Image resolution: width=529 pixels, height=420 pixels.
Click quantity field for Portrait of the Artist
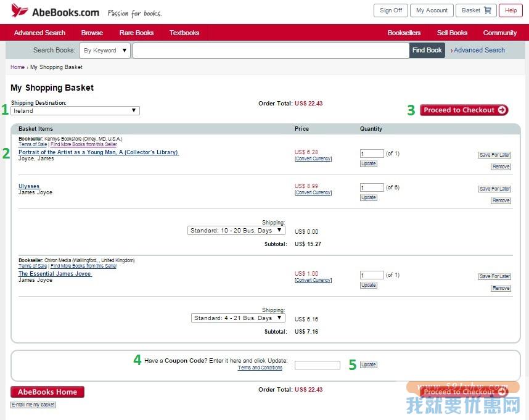372,154
